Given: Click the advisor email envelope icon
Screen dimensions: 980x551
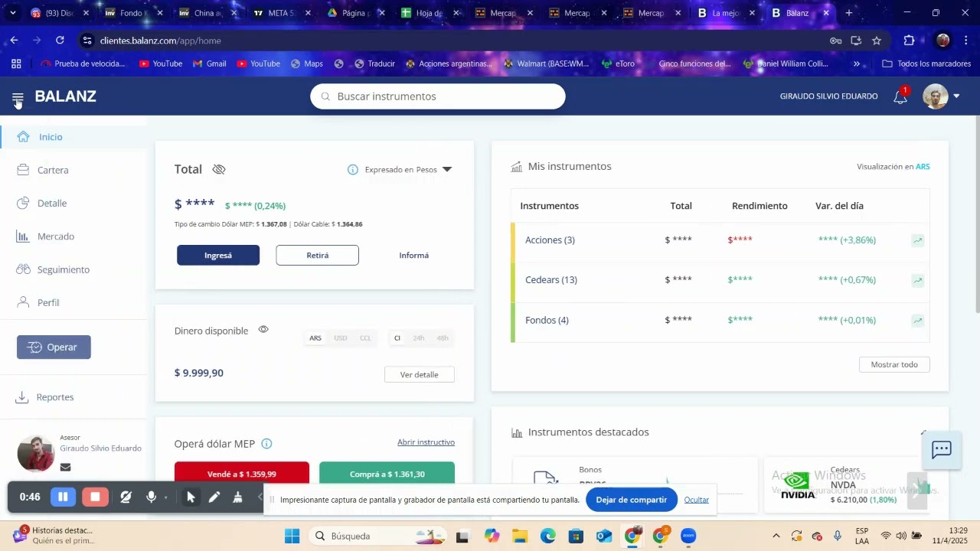Looking at the screenshot, I should 65,467.
